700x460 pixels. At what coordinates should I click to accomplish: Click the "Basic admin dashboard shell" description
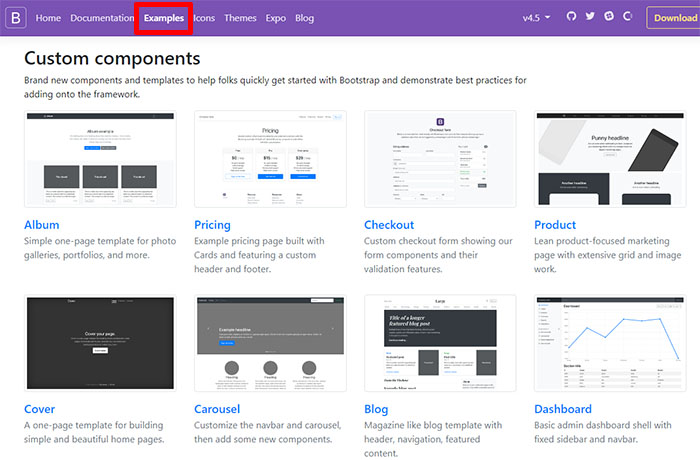point(603,432)
